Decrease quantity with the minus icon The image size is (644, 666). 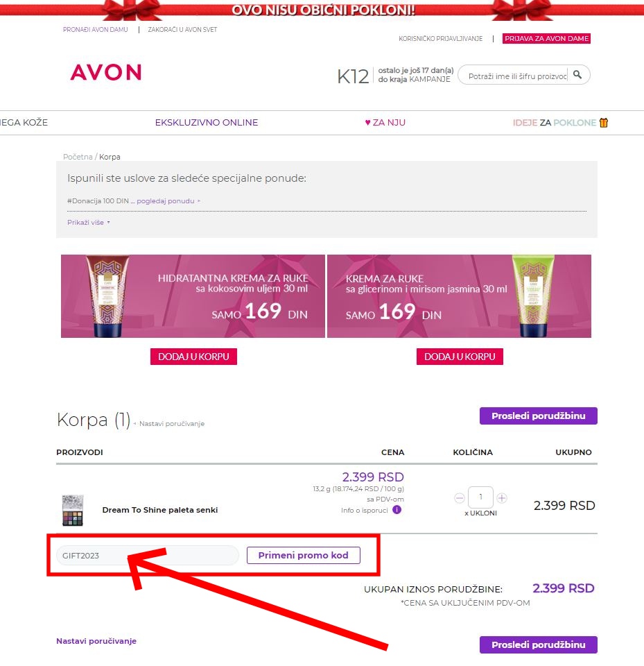(460, 498)
